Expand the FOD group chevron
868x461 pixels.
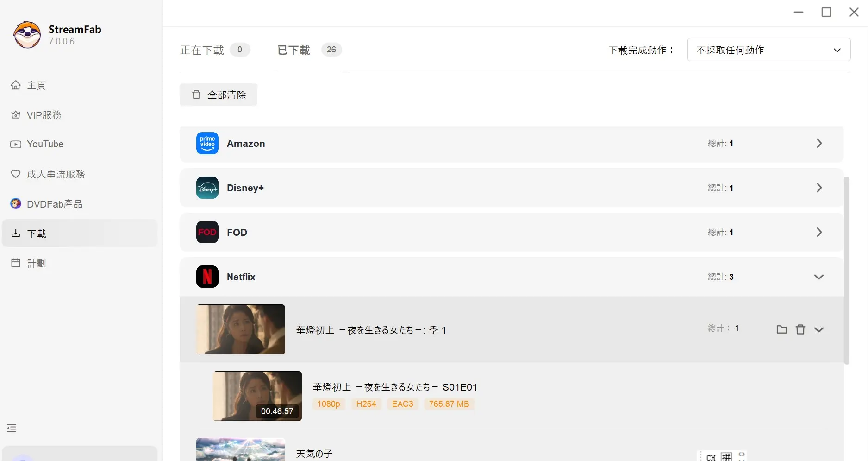tap(819, 232)
